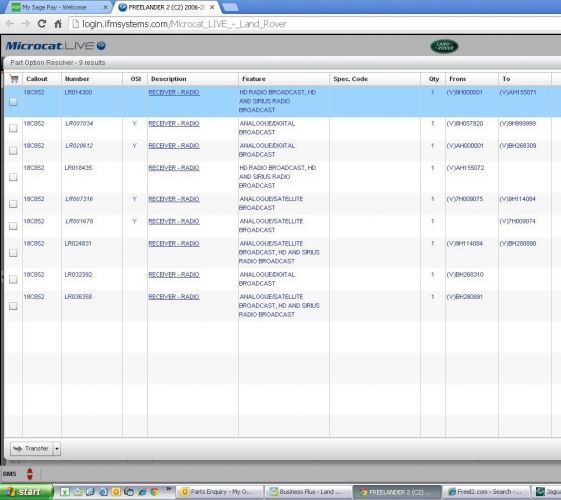Screen dimensions: 561x500
Task: Click From value (V)BH268310
Action: (x=465, y=274)
